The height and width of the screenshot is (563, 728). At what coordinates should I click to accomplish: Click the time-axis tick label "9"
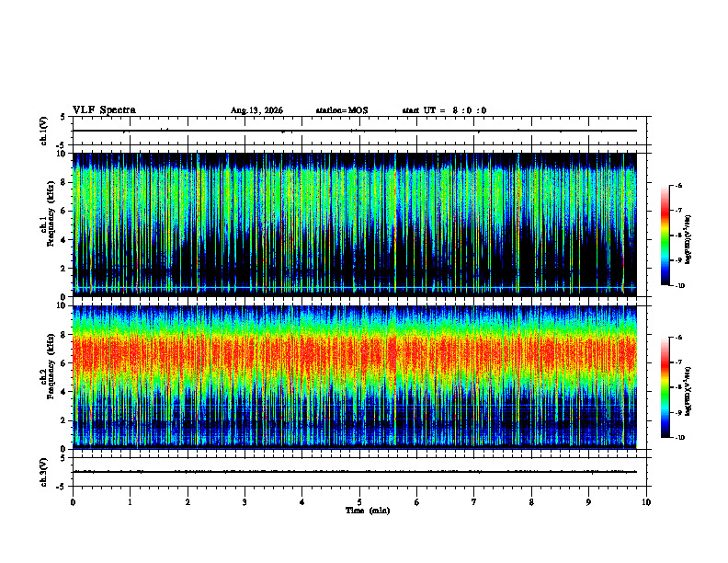coord(588,502)
